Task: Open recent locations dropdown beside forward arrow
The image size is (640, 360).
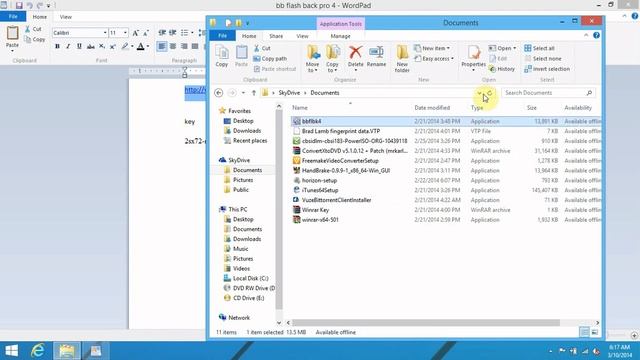Action: (243, 93)
